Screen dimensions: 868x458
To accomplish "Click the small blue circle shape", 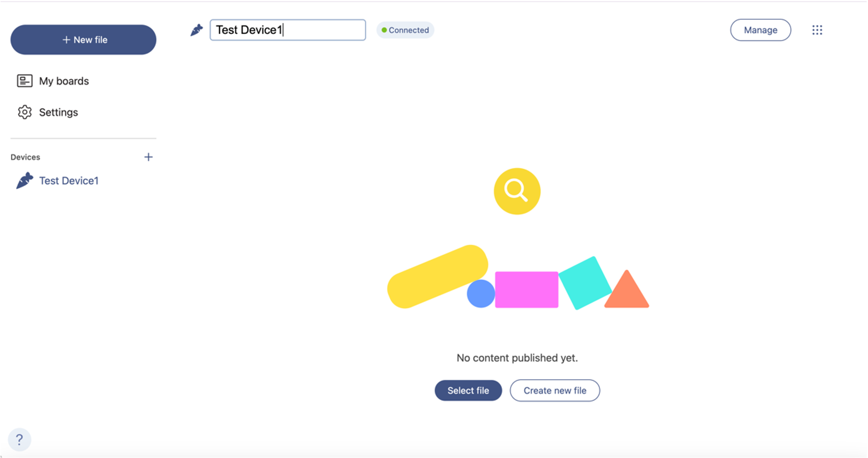I will (x=481, y=294).
